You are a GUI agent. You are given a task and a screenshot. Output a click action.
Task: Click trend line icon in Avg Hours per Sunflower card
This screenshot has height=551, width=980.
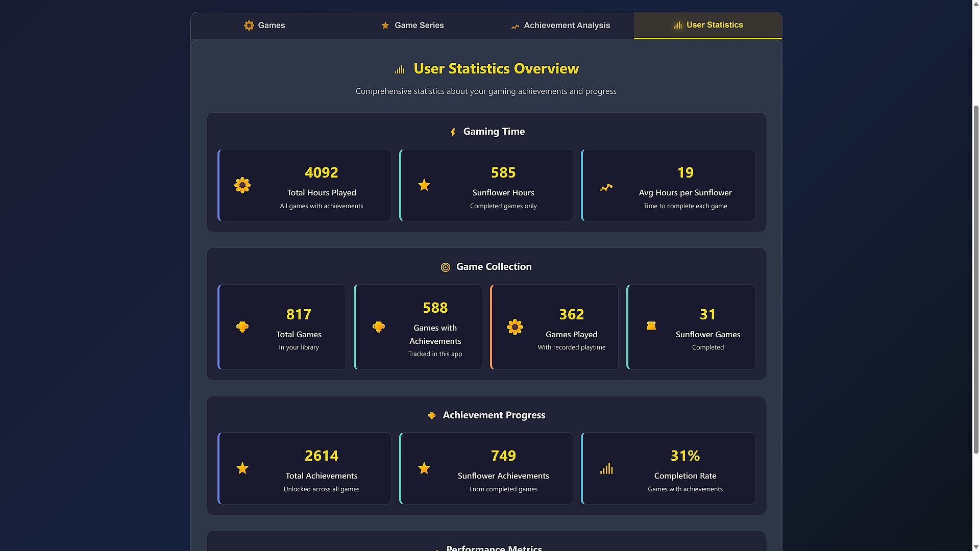click(x=606, y=188)
